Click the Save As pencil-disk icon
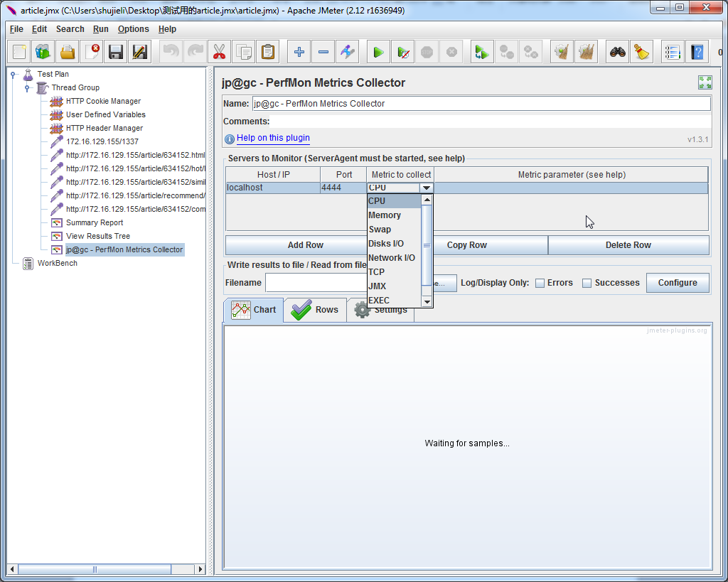 pyautogui.click(x=140, y=52)
